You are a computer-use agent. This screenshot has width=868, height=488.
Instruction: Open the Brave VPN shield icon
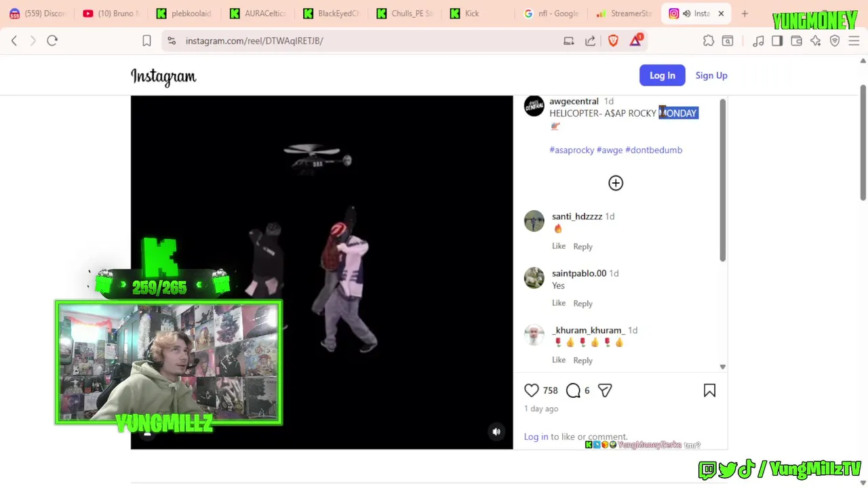click(835, 41)
